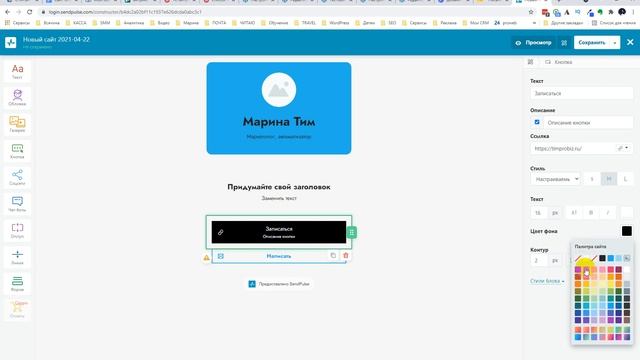Screen dimensions: 640x360
Task: Grab the green drag handle of button block
Action: 351,232
